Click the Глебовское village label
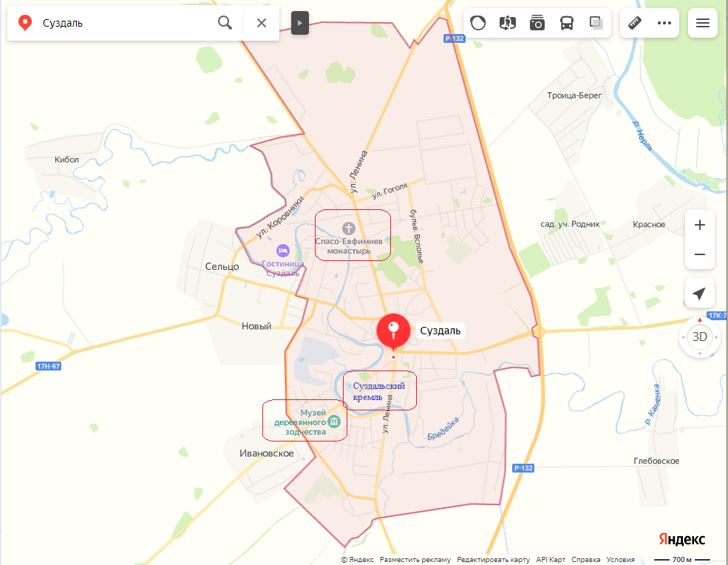 (656, 461)
